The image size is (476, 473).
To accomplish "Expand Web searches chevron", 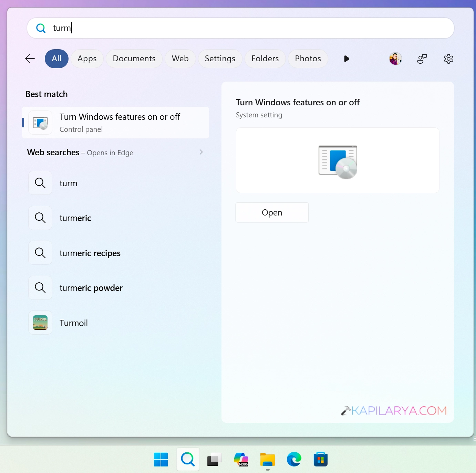I will click(x=201, y=152).
